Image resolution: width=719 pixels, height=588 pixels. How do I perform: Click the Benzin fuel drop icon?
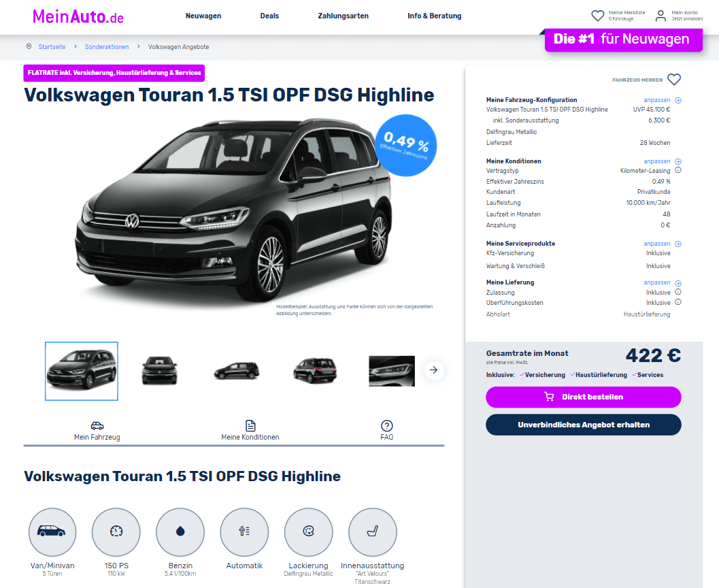pos(180,532)
